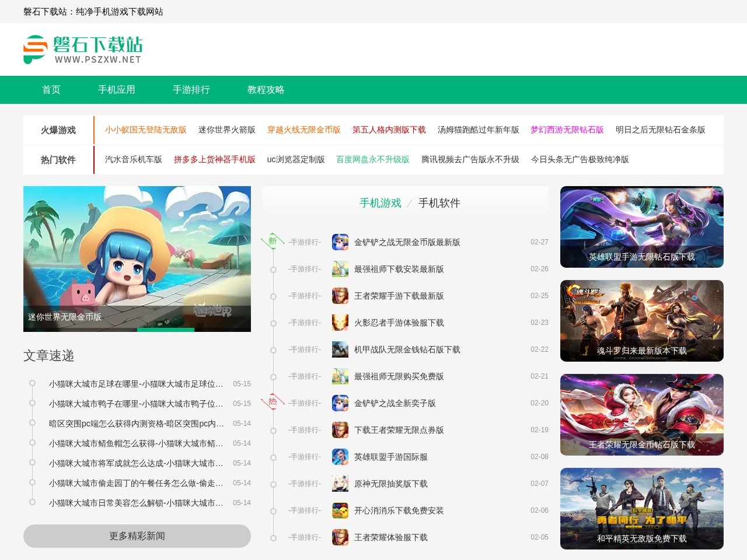Click the 热 badge on the ranking list

[273, 402]
